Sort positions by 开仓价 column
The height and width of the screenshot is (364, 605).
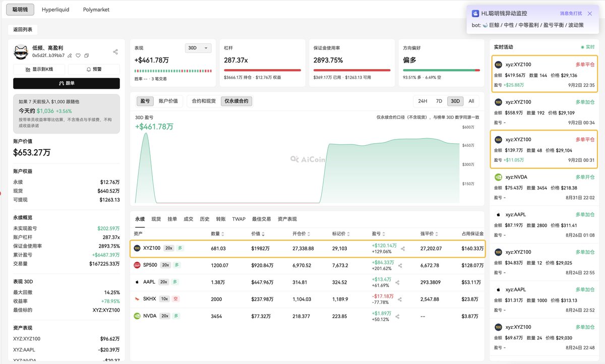pos(308,234)
